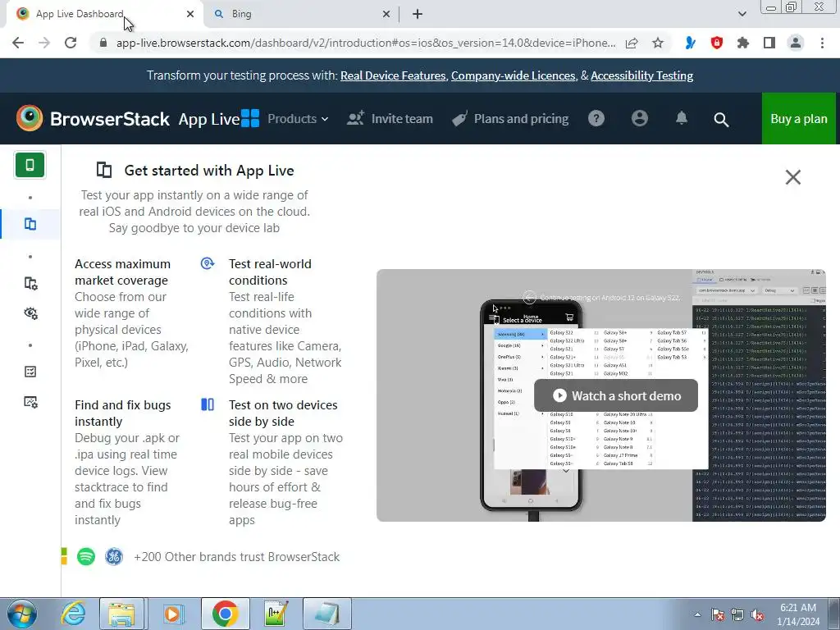Click the BrowserStack logo icon

tap(30, 118)
